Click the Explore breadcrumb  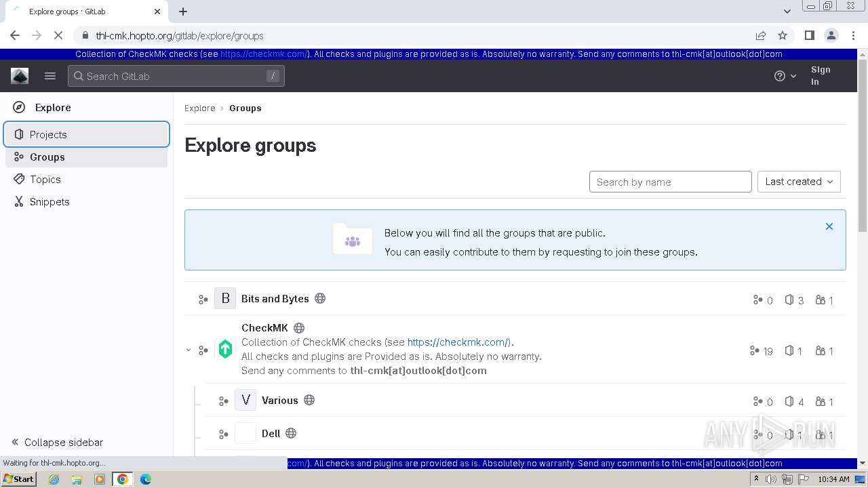pos(199,108)
